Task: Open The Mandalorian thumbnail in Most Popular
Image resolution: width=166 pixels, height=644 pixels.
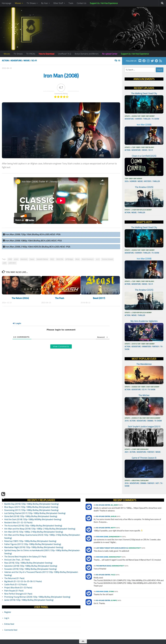Action: point(144,375)
